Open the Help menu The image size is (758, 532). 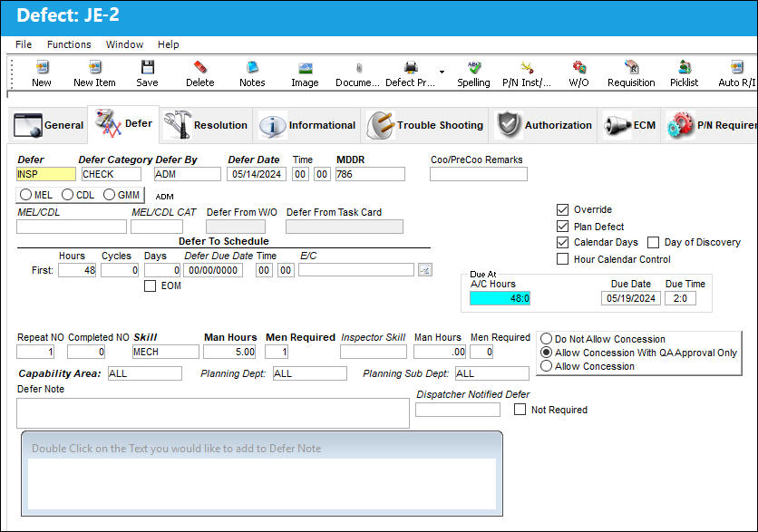(x=169, y=44)
